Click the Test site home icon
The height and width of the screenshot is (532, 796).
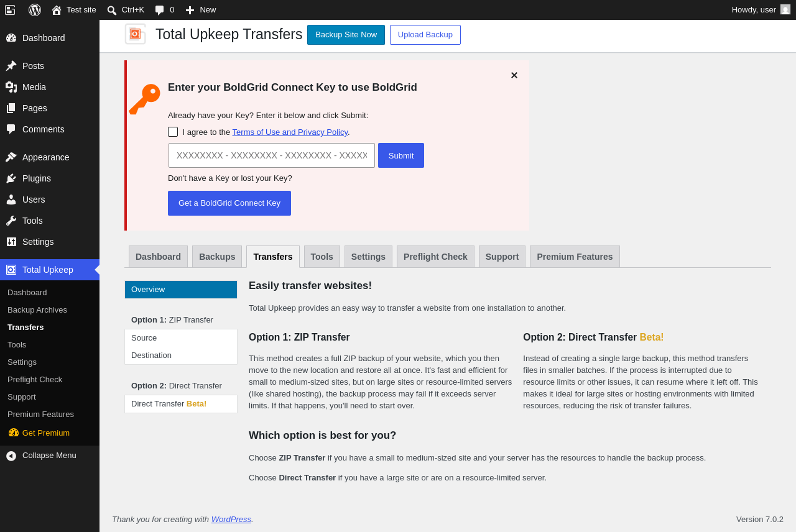(57, 10)
